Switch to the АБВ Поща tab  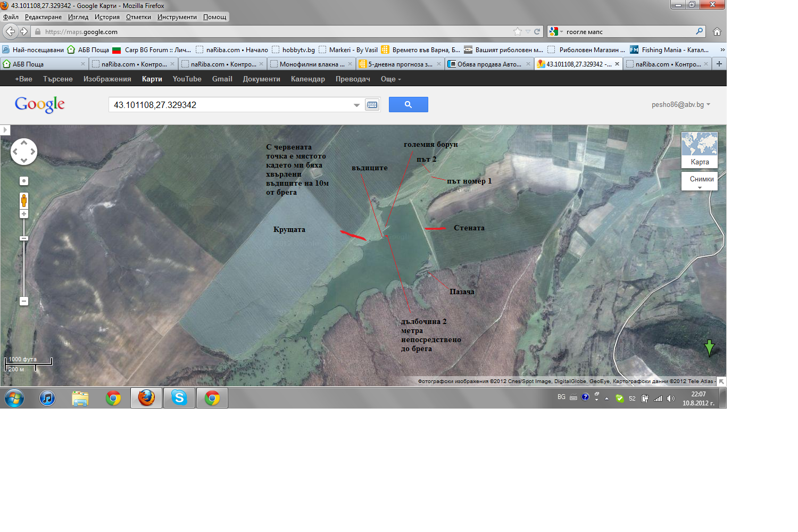(x=44, y=64)
